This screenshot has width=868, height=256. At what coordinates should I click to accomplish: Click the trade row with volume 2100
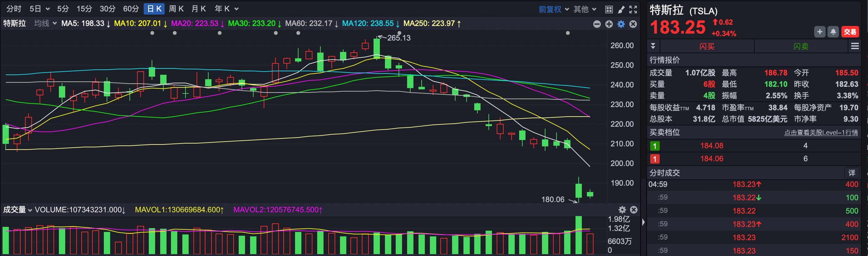click(754, 237)
